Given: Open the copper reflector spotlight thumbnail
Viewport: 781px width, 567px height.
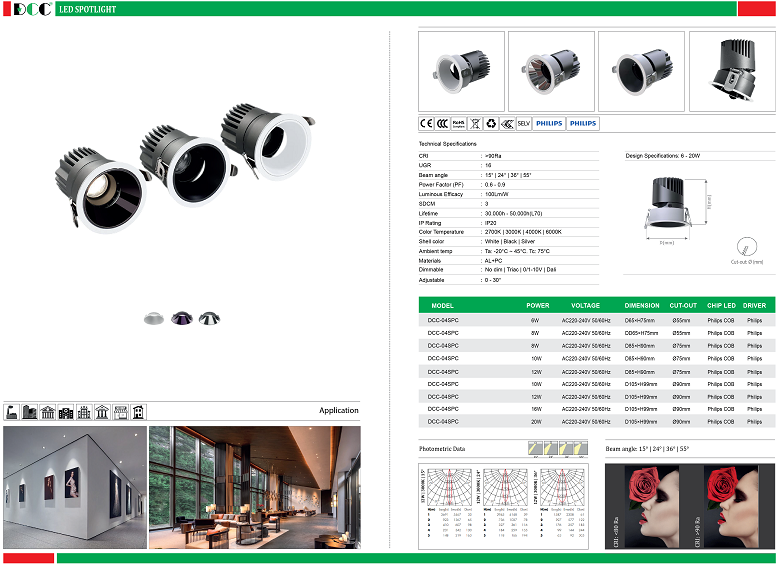Looking at the screenshot, I should (551, 71).
